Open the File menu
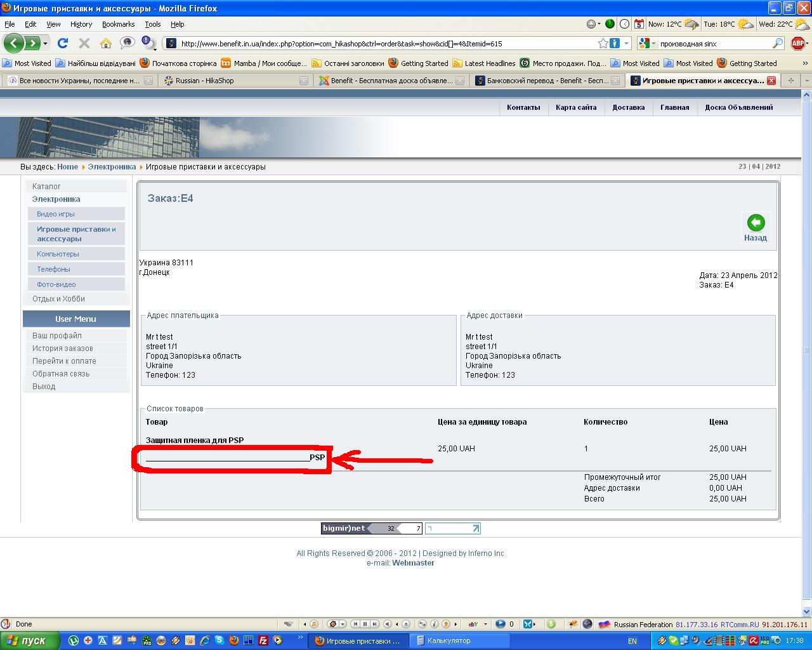The width and height of the screenshot is (812, 650). point(10,24)
